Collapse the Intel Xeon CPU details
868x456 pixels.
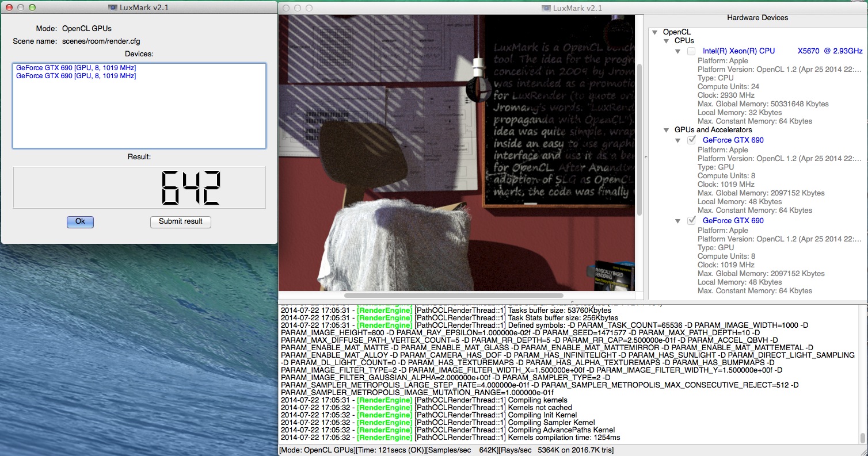point(678,51)
